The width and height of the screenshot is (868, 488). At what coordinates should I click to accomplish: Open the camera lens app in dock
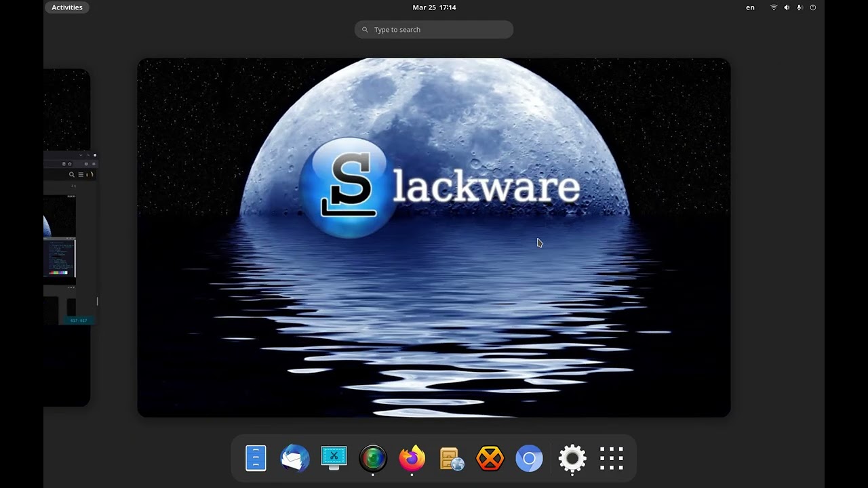(373, 459)
